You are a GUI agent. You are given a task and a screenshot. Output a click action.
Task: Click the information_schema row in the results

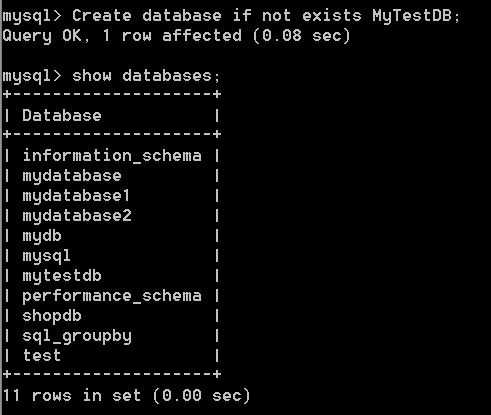tap(112, 156)
